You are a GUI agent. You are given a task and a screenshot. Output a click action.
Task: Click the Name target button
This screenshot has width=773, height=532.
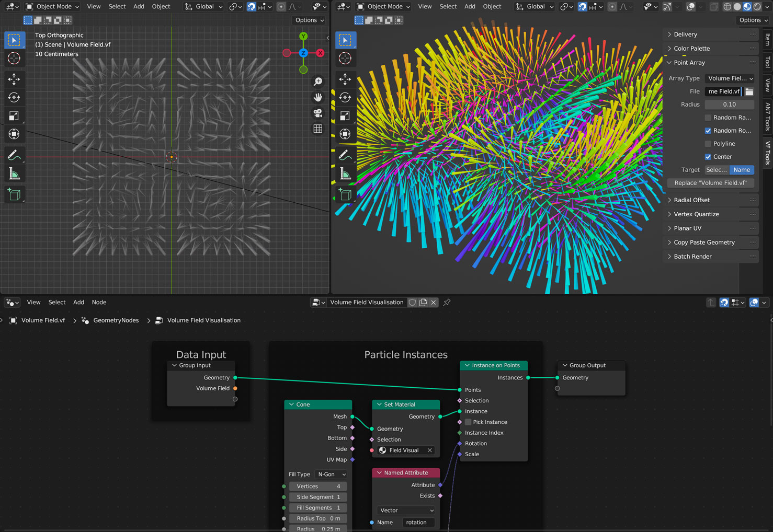742,170
